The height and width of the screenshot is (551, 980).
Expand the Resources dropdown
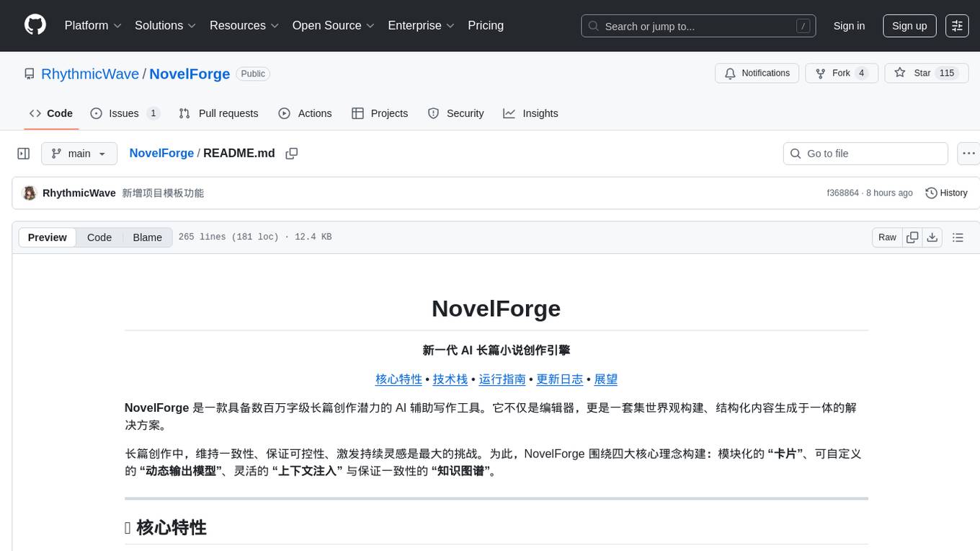pos(244,25)
